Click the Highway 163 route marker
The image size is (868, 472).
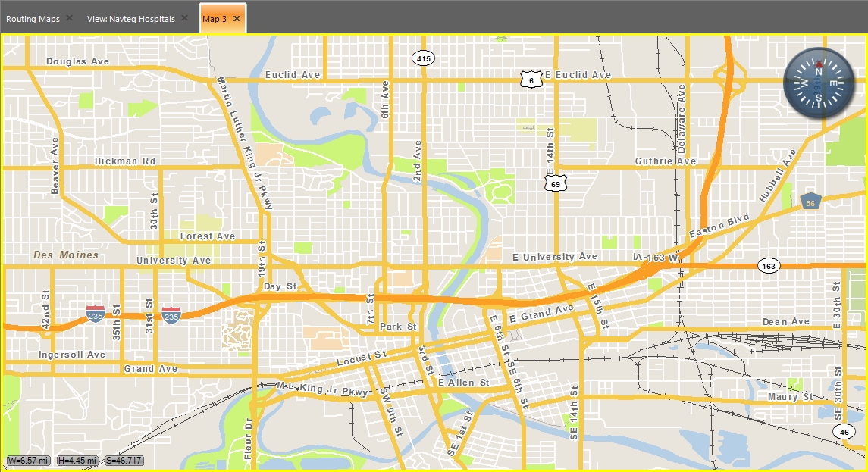coord(769,266)
